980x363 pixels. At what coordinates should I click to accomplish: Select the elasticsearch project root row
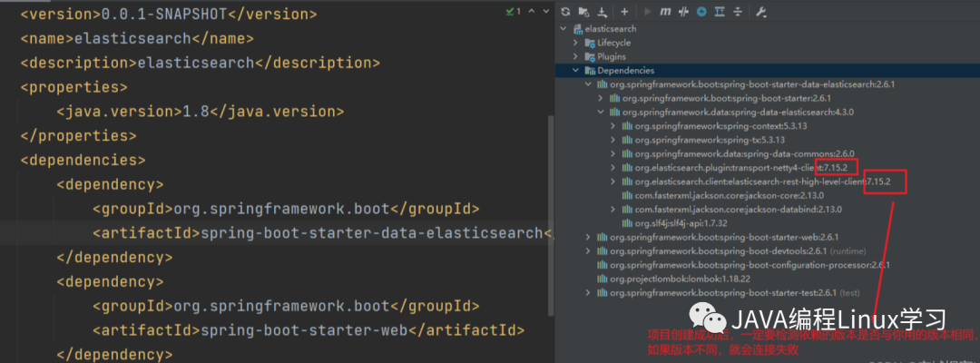(x=768, y=29)
